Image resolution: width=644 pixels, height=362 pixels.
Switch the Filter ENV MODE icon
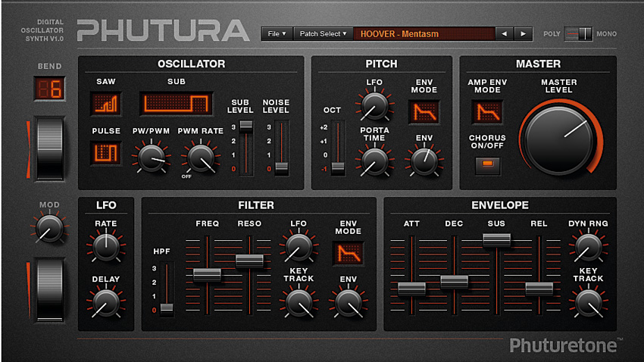click(x=348, y=253)
